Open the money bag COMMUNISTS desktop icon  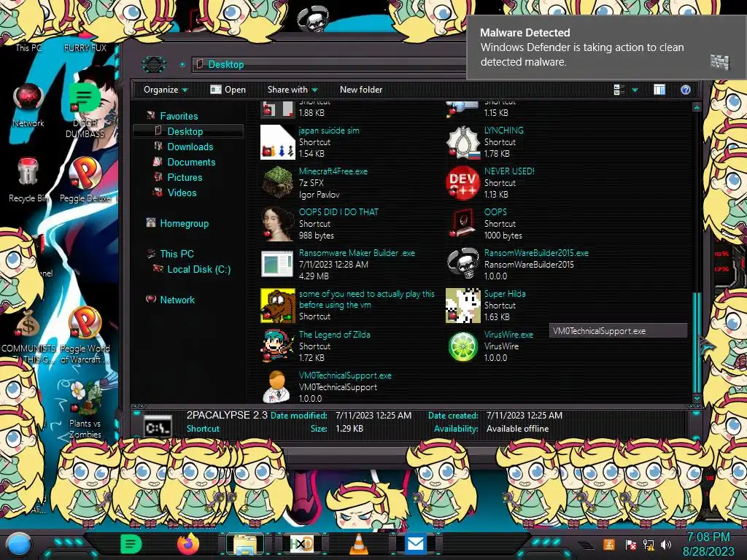28,324
